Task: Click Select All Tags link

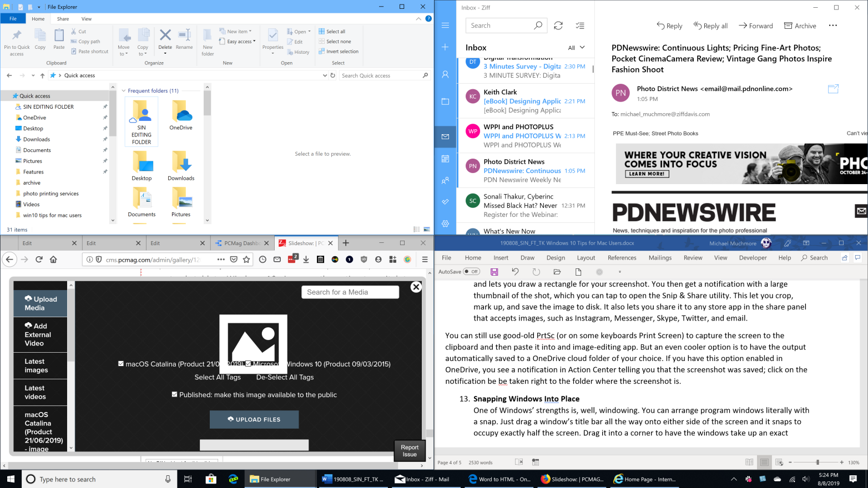Action: pos(218,377)
